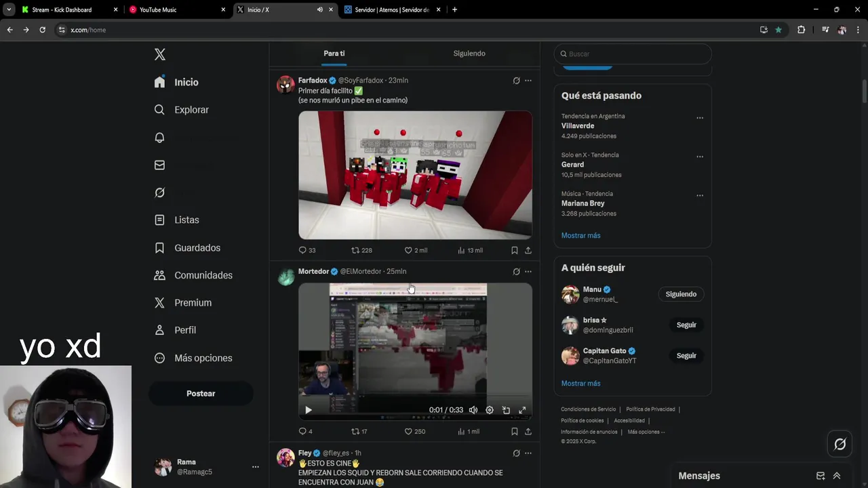Open more options on Farfadox post
The height and width of the screenshot is (488, 868).
pyautogui.click(x=528, y=81)
